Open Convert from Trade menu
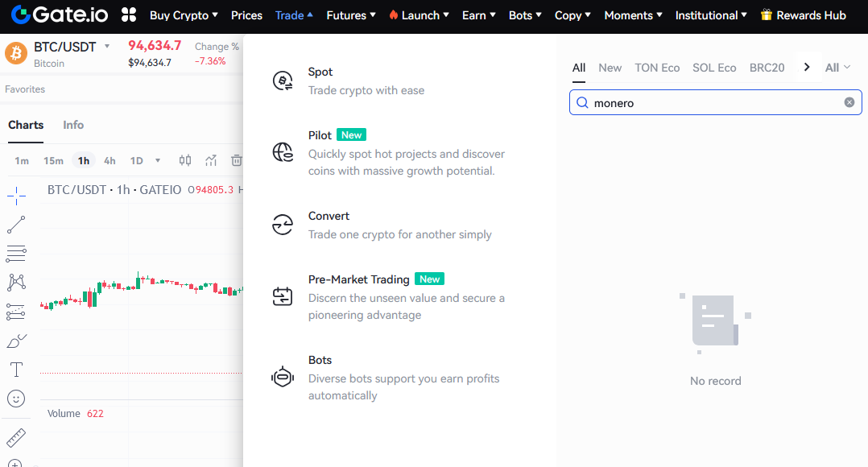This screenshot has height=467, width=868. point(329,216)
